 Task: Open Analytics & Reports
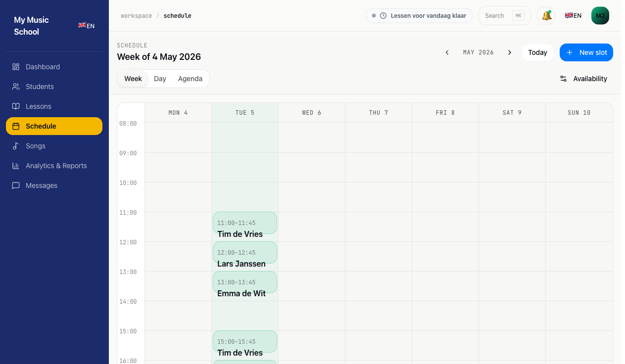click(54, 166)
